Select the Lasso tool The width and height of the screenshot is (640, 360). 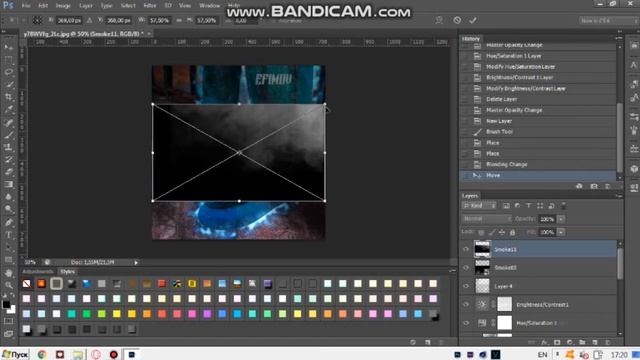pos(9,72)
